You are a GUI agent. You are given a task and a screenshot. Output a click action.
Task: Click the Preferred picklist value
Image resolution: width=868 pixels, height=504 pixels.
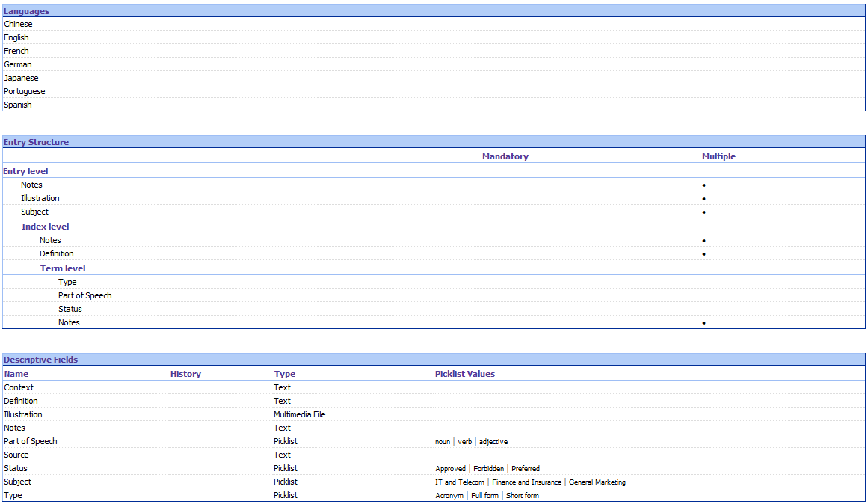(x=526, y=469)
